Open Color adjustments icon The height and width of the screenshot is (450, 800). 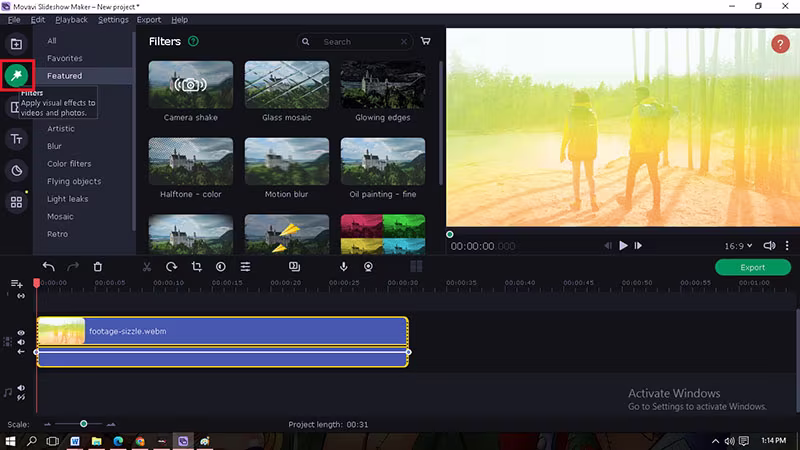tap(221, 266)
